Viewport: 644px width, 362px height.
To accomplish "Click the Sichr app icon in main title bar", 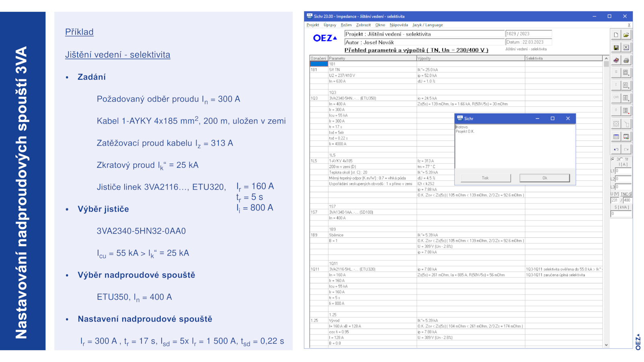I will click(x=310, y=16).
